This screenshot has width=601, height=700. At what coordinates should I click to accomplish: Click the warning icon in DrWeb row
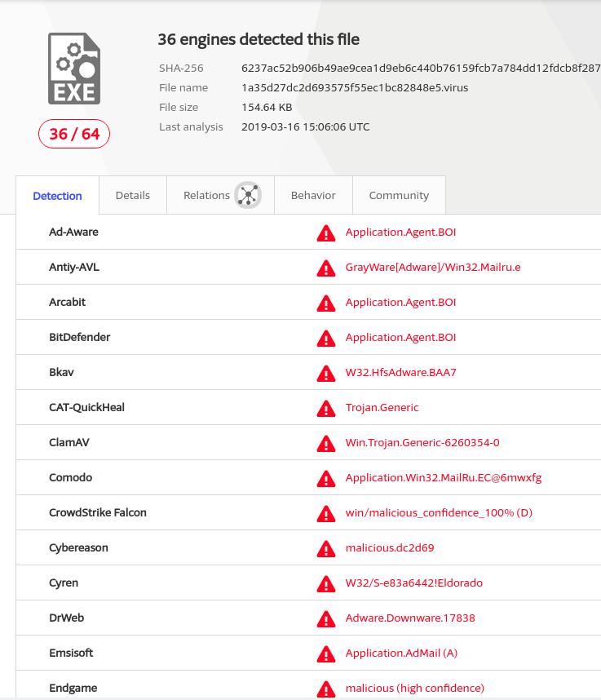pyautogui.click(x=326, y=619)
